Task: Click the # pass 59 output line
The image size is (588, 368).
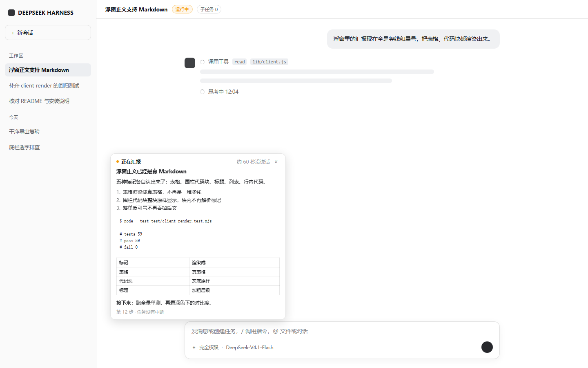Action: point(130,240)
